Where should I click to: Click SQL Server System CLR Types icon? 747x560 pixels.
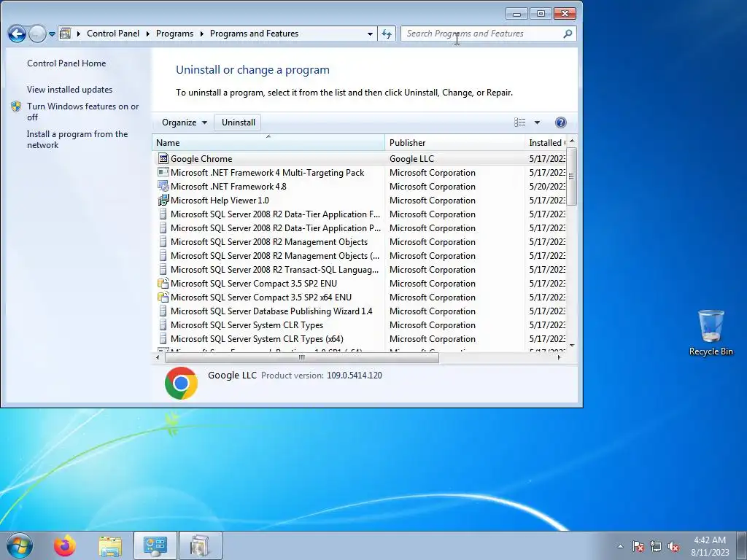(x=163, y=324)
